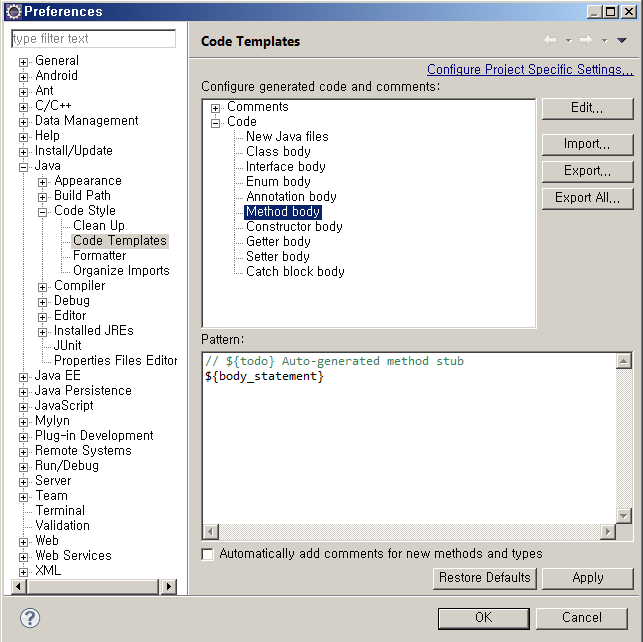Select New Java files template
Image resolution: width=643 pixels, height=642 pixels.
(x=287, y=137)
